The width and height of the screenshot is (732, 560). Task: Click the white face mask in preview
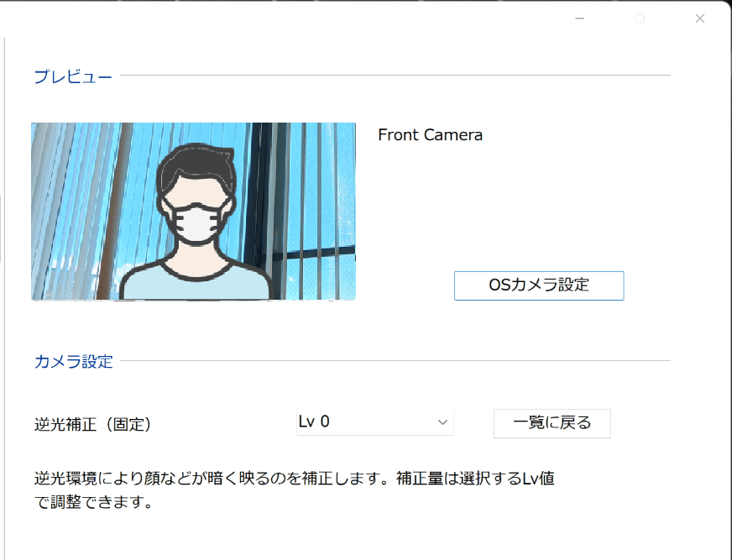(x=196, y=223)
